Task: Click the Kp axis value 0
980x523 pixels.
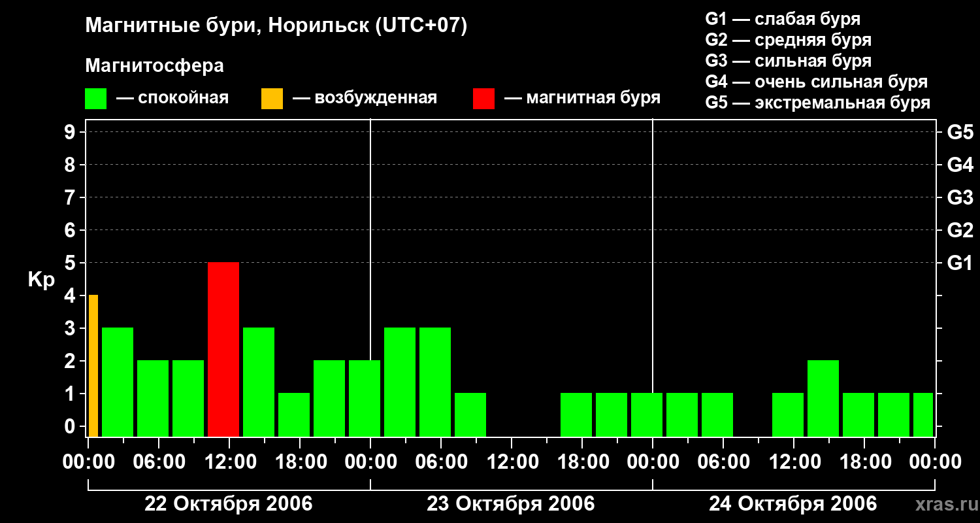Action: (71, 426)
